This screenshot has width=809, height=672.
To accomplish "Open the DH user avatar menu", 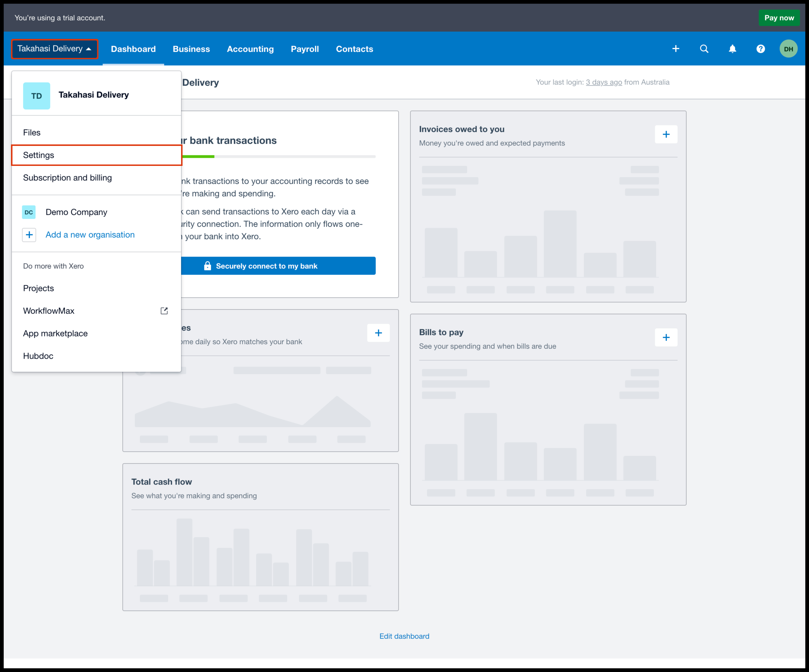I will pyautogui.click(x=788, y=49).
